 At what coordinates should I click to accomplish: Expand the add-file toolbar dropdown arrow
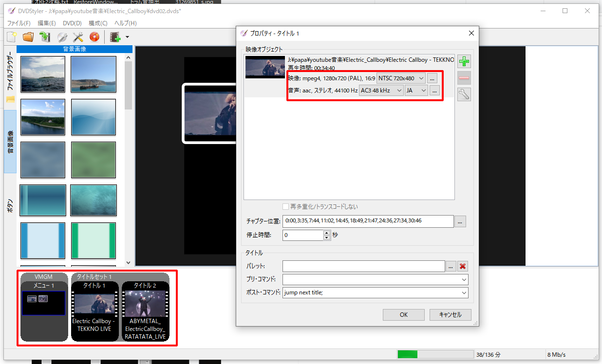[x=127, y=37]
